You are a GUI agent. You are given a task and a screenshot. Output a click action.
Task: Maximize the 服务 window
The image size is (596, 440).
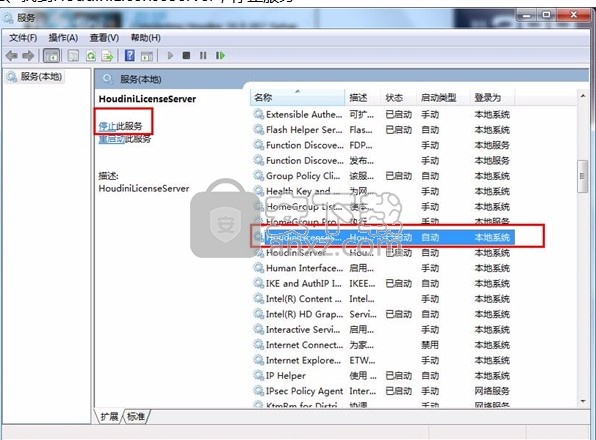(x=546, y=15)
